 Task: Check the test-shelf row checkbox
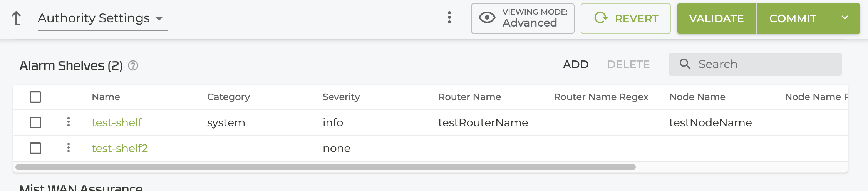(x=35, y=122)
